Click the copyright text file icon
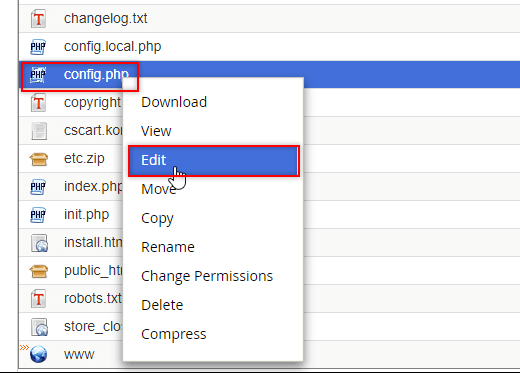 coord(38,103)
